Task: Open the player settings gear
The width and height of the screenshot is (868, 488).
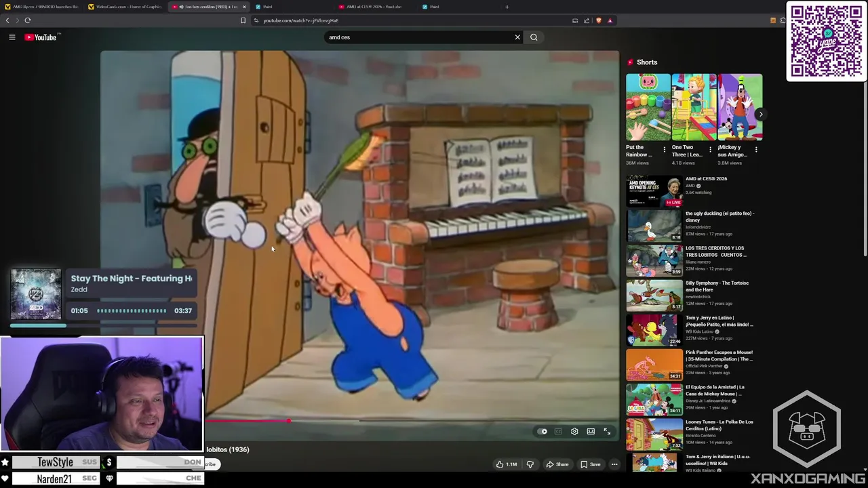Action: click(574, 432)
